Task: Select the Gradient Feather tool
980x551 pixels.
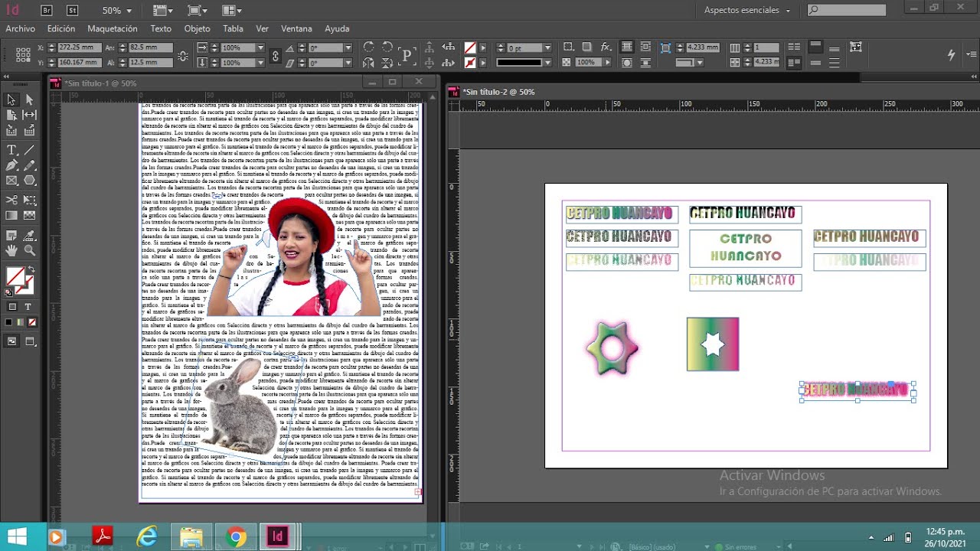Action: [30, 216]
